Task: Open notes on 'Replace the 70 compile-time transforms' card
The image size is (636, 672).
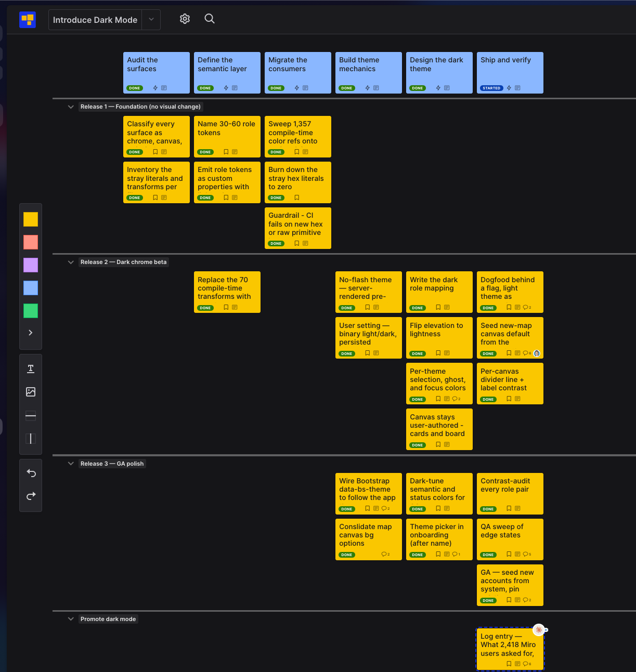Action: pyautogui.click(x=235, y=307)
